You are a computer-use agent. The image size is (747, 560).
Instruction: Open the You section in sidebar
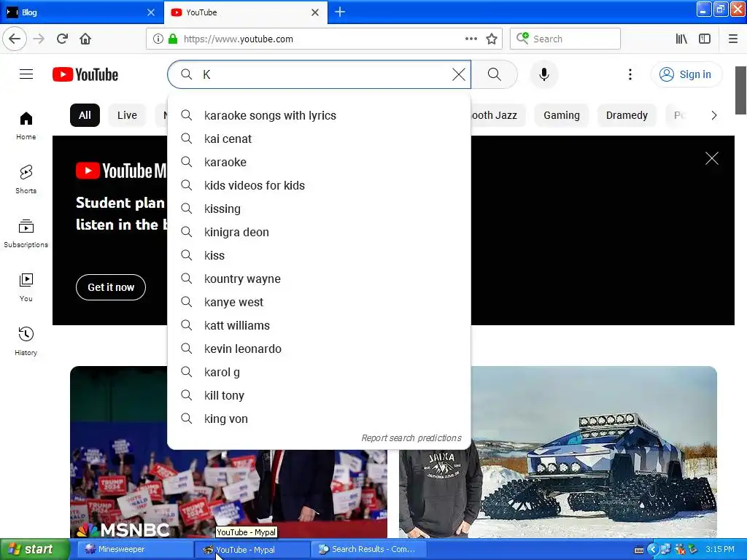tap(26, 287)
